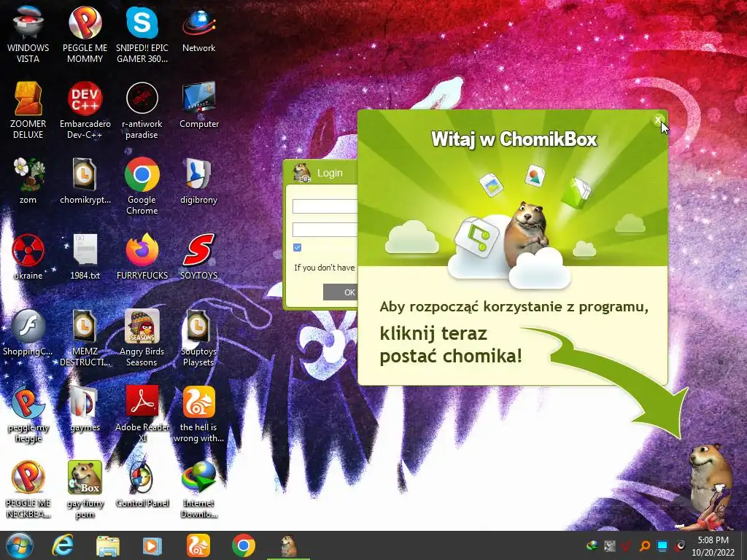Open the PEGGLE ME MOMMY shortcut
This screenshot has width=747, height=560.
coord(85,22)
